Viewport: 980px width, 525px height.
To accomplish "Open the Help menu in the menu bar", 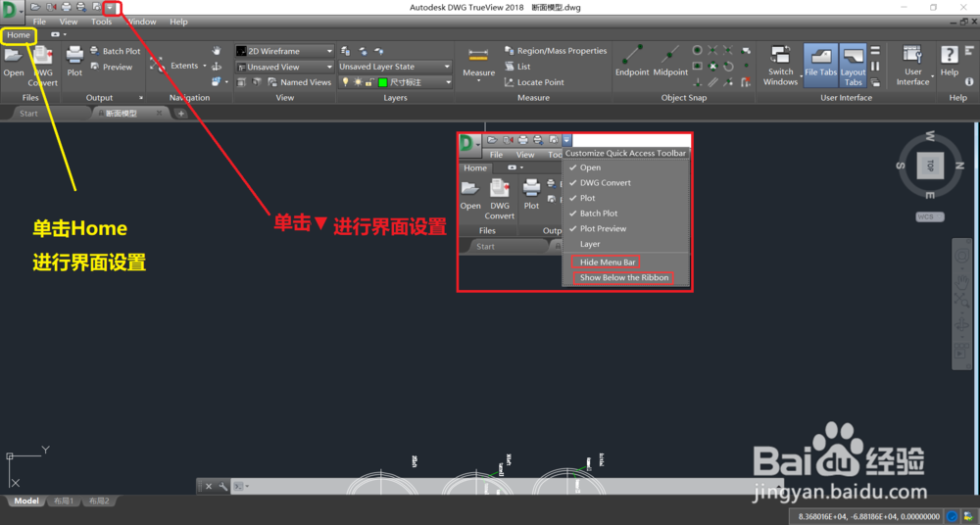I will click(178, 22).
